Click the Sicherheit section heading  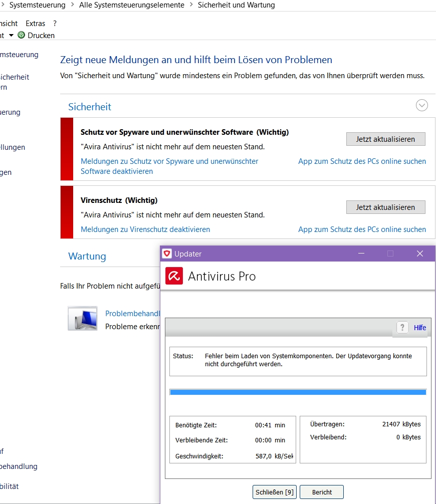90,107
